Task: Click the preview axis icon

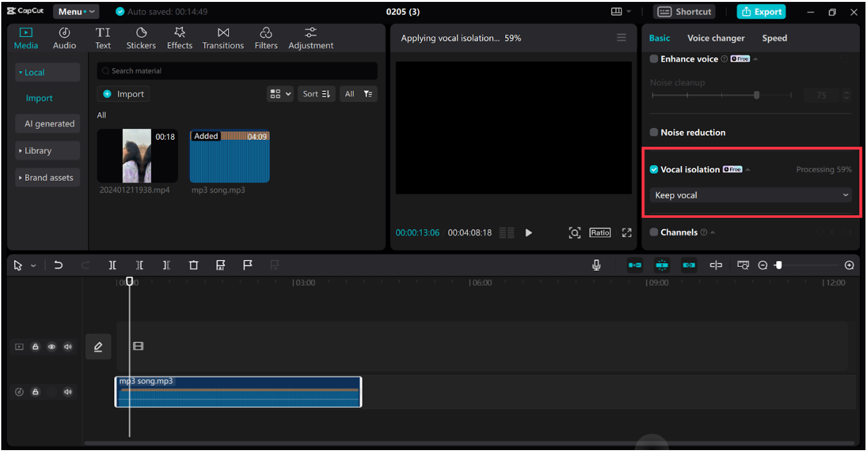Action: pos(716,266)
